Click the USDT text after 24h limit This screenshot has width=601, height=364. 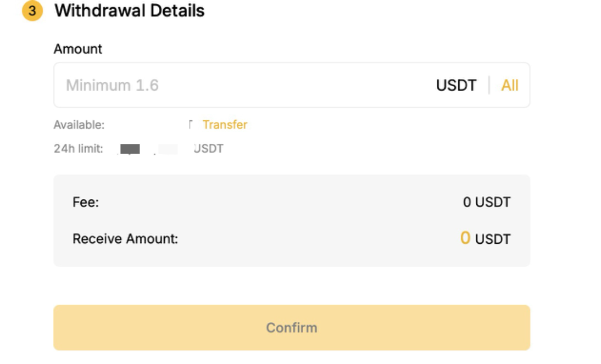[x=209, y=148]
